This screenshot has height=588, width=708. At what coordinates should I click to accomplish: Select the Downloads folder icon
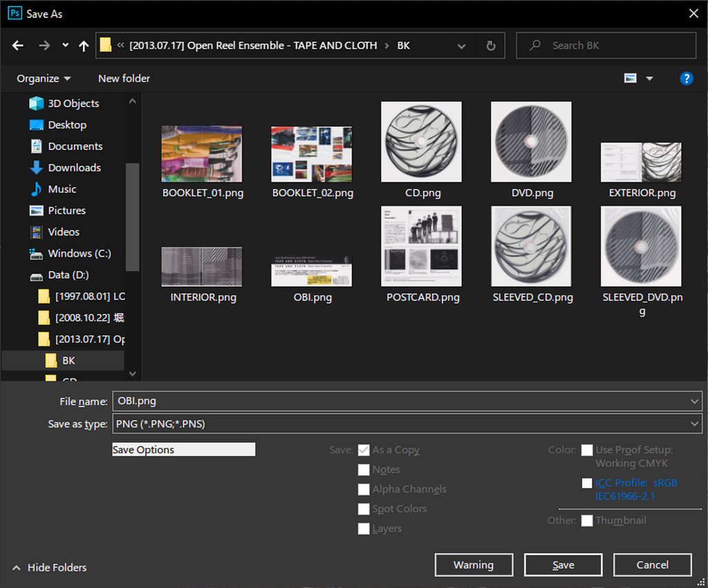click(x=37, y=168)
